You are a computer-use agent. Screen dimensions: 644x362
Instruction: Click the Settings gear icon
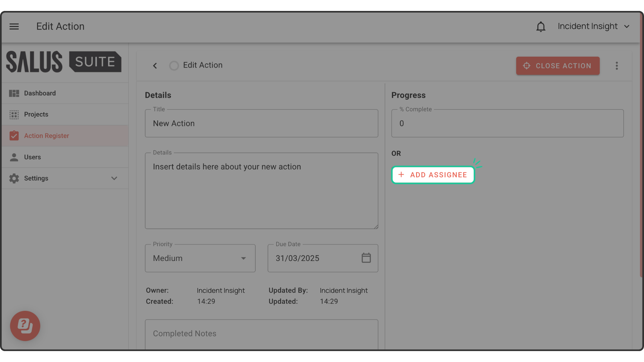tap(14, 178)
